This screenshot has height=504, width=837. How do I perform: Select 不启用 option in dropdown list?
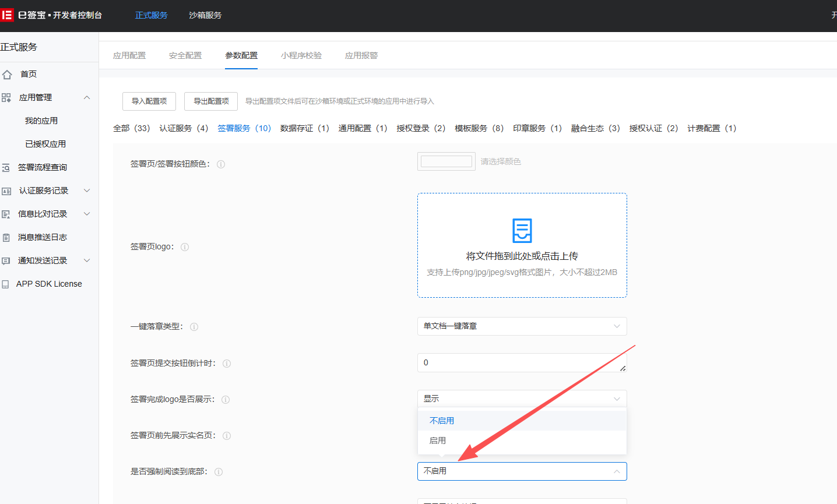point(522,421)
